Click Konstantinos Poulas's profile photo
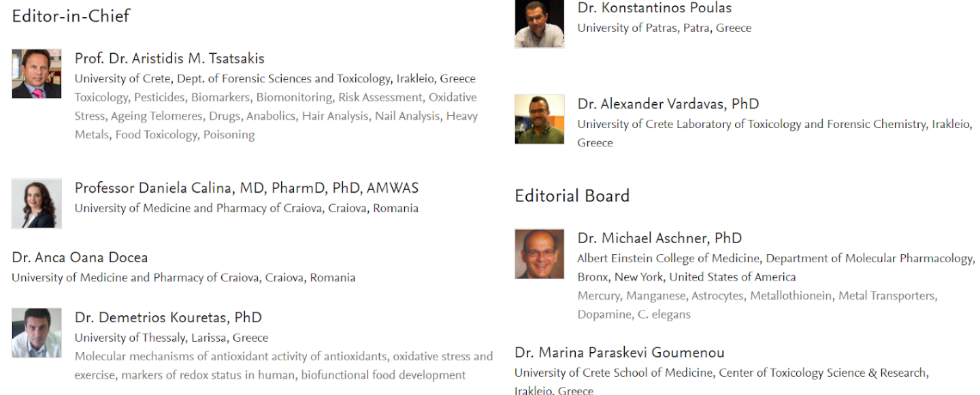Image resolution: width=980 pixels, height=395 pixels. point(540,24)
